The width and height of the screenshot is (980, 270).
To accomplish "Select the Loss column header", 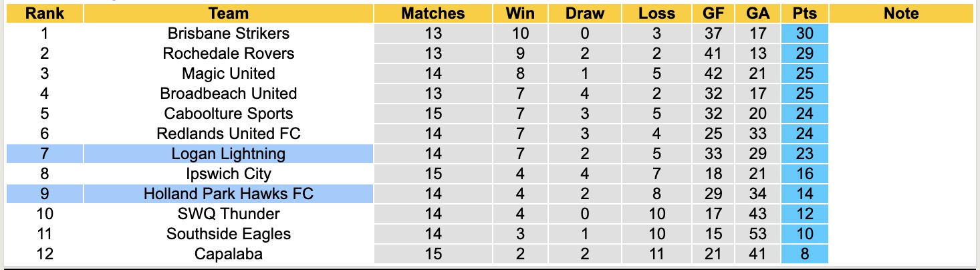I will [x=656, y=13].
